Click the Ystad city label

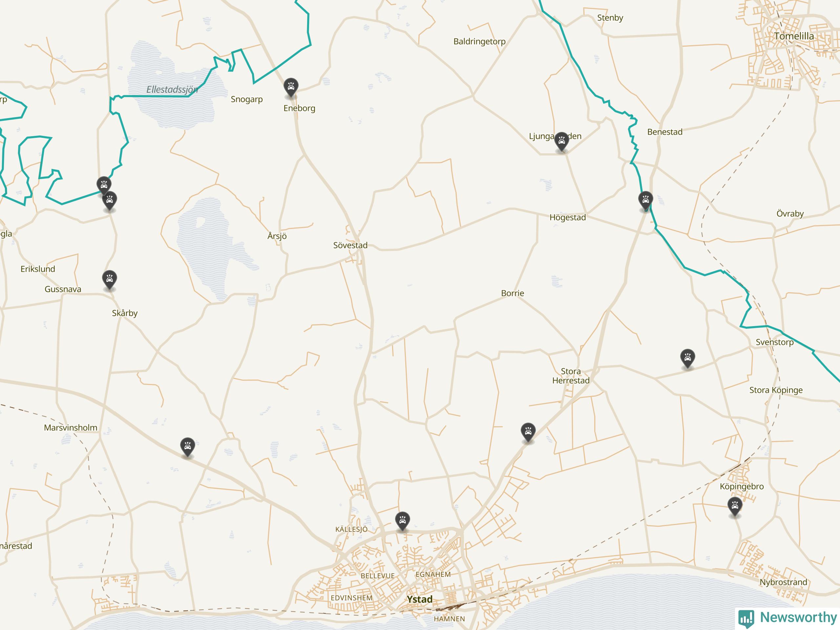click(x=419, y=599)
